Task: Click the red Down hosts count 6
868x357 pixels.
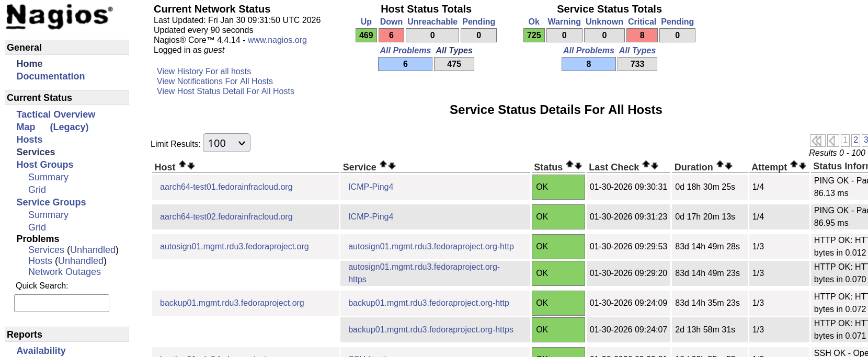Action: pyautogui.click(x=391, y=35)
